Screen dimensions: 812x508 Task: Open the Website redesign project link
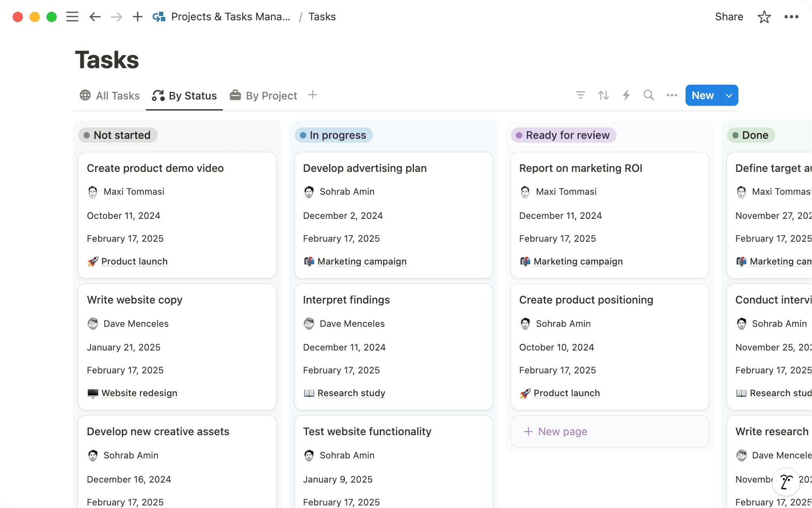(x=139, y=393)
